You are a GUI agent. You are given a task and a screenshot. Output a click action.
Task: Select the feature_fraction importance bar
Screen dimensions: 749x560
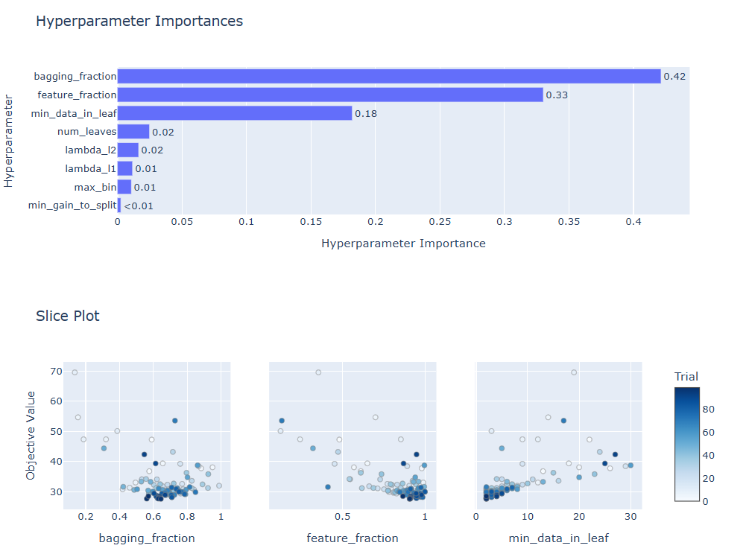330,95
